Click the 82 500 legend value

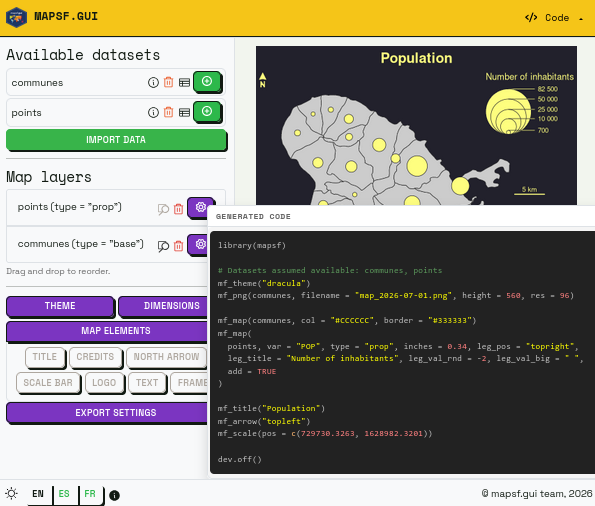click(548, 89)
